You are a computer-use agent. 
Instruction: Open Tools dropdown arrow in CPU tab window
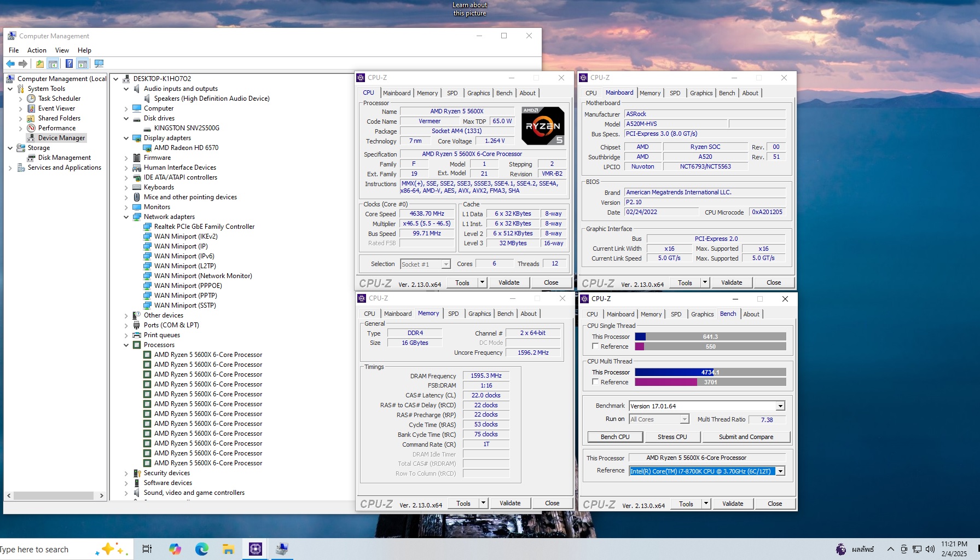click(x=482, y=282)
